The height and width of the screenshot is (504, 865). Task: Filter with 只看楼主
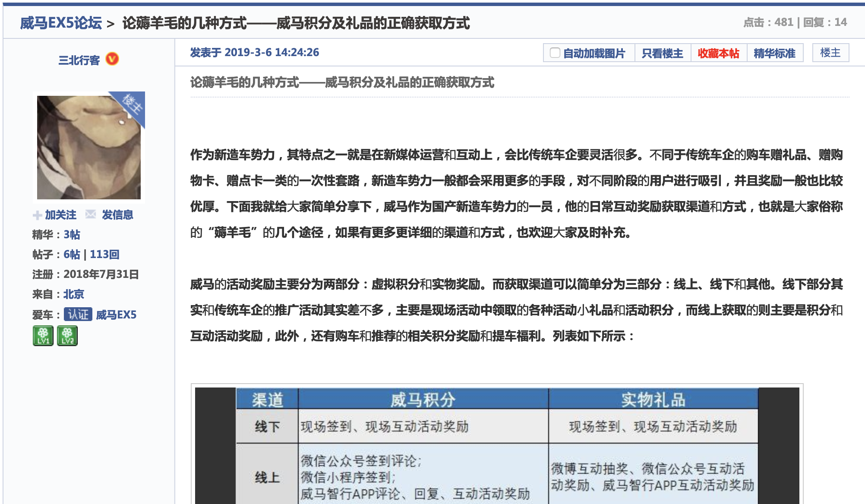pos(663,53)
